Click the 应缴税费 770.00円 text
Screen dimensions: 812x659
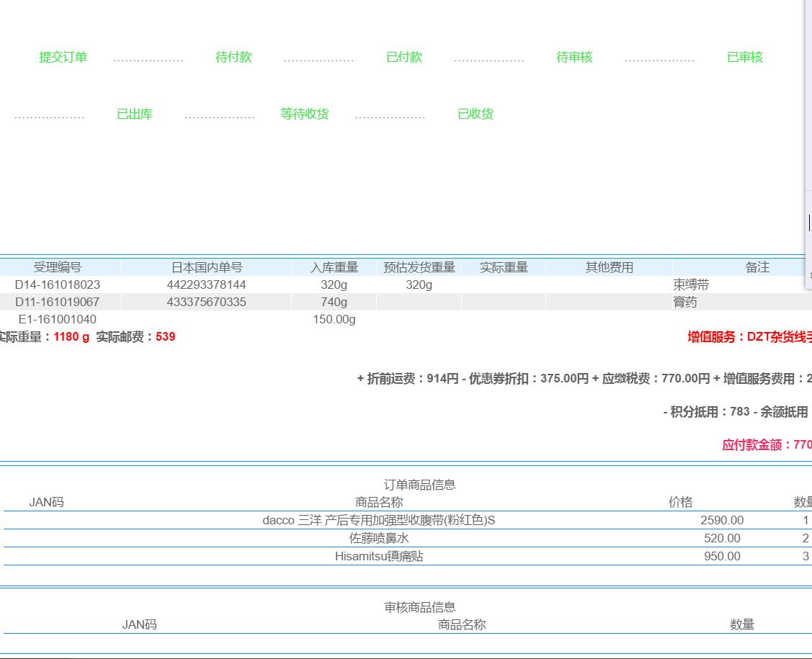[656, 378]
